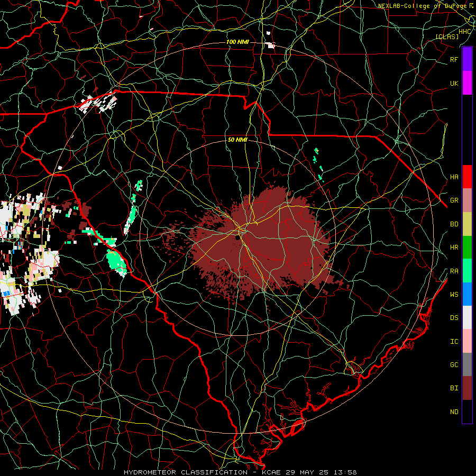Pick the brown BI legend swatch
Viewport: 476px width, 476px height.
tap(467, 388)
